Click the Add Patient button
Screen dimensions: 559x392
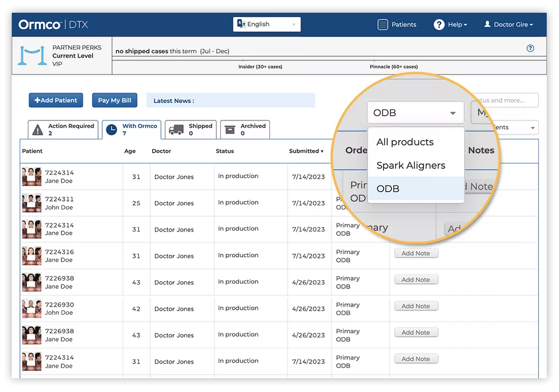point(56,100)
